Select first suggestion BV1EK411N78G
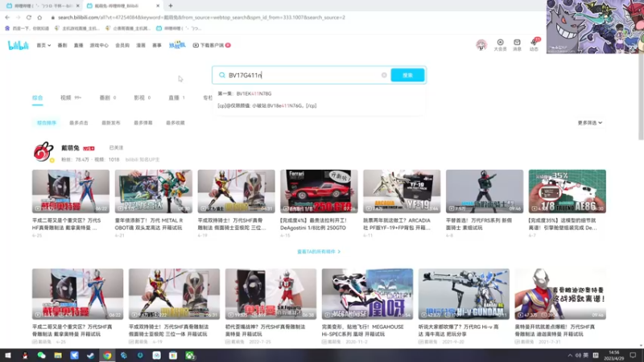 tap(245, 93)
